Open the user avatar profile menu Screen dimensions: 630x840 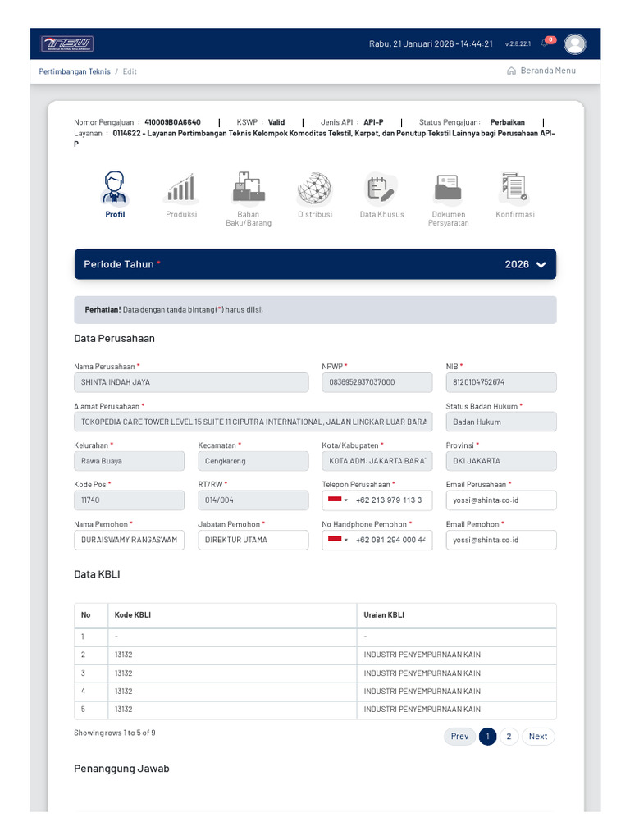(x=575, y=44)
